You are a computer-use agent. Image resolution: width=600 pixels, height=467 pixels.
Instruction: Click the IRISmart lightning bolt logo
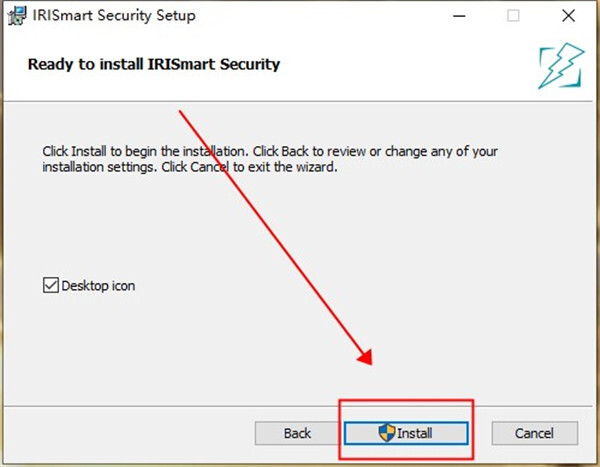pos(561,66)
